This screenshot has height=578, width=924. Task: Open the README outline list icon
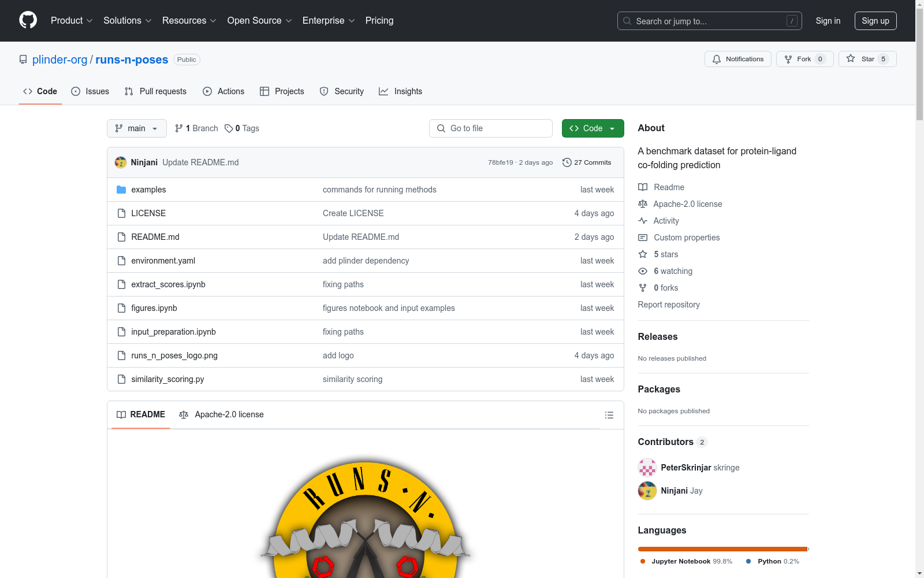609,415
